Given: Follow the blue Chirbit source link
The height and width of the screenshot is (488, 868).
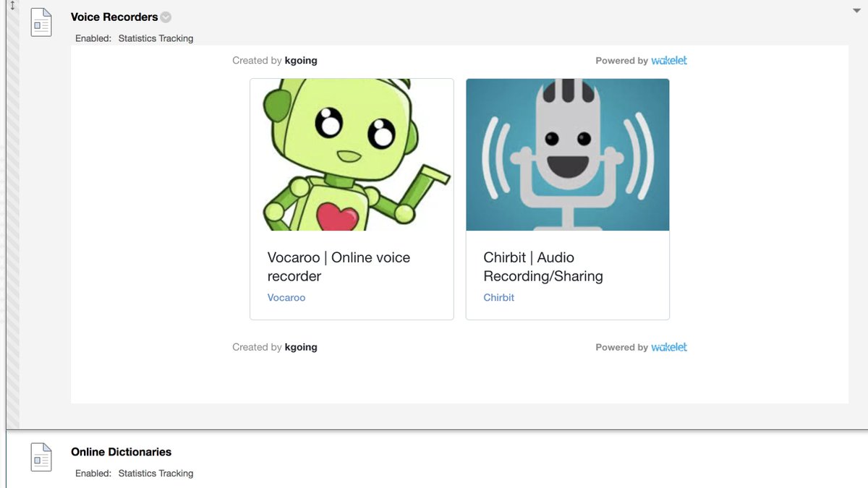Looking at the screenshot, I should [499, 297].
